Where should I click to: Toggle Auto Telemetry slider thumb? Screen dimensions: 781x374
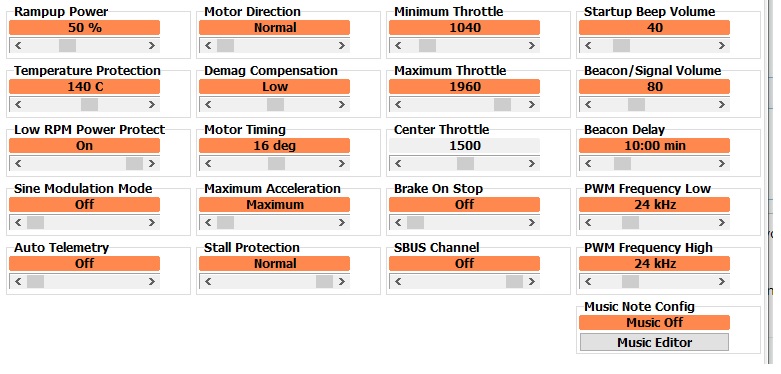(x=35, y=281)
